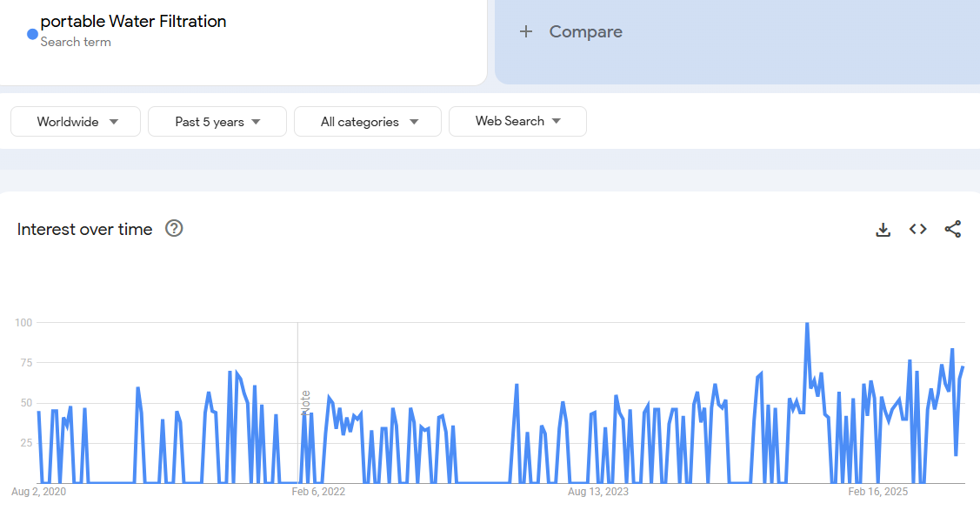The width and height of the screenshot is (980, 517).
Task: Click the Aug 2, 2020 axis label
Action: tap(38, 492)
